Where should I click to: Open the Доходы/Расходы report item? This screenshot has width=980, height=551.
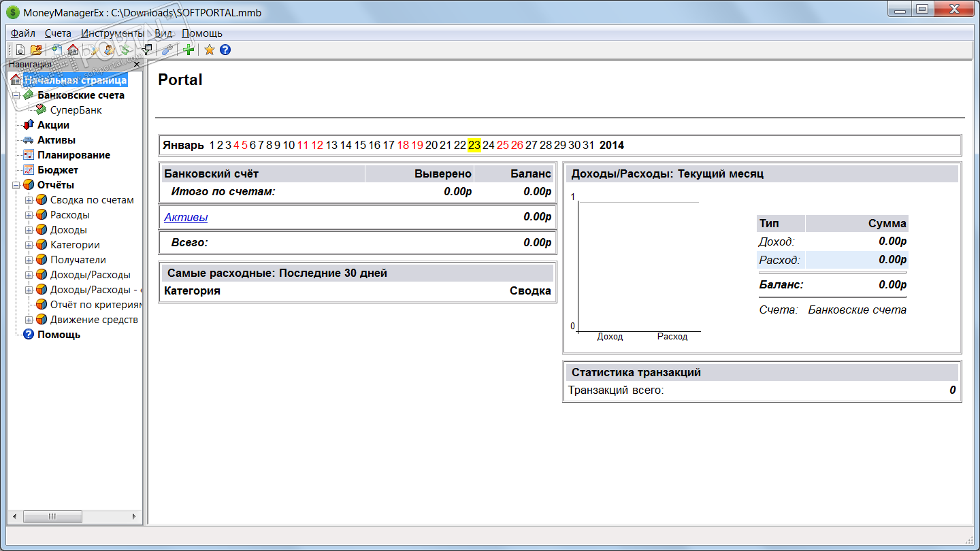pyautogui.click(x=91, y=275)
